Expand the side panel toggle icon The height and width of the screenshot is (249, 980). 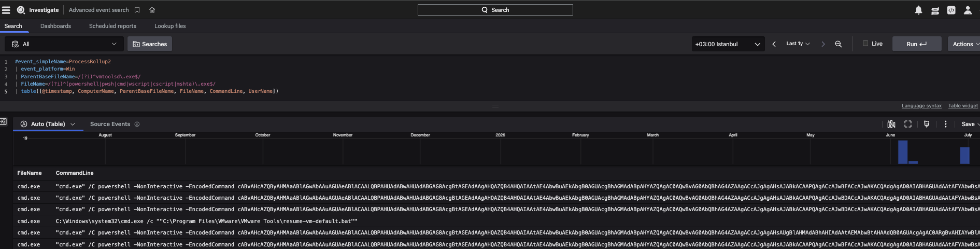coord(3,121)
